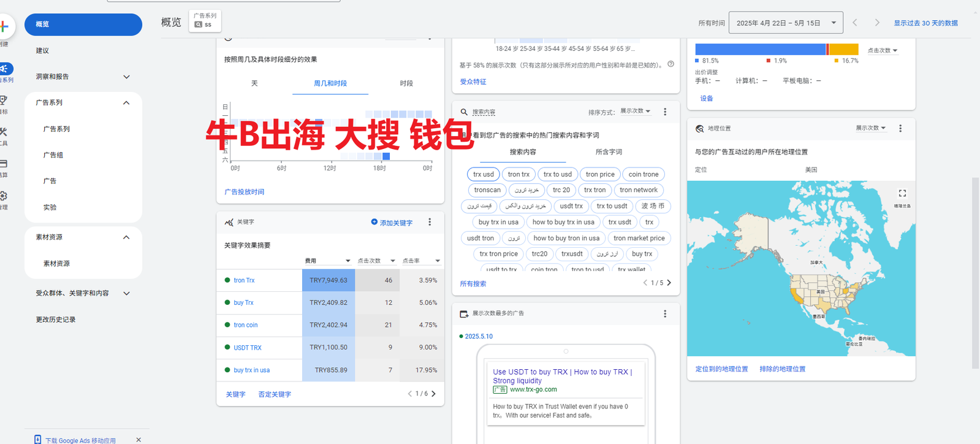Viewport: 980px width, 444px height.
Task: Switch to the Day tab
Action: tap(254, 83)
